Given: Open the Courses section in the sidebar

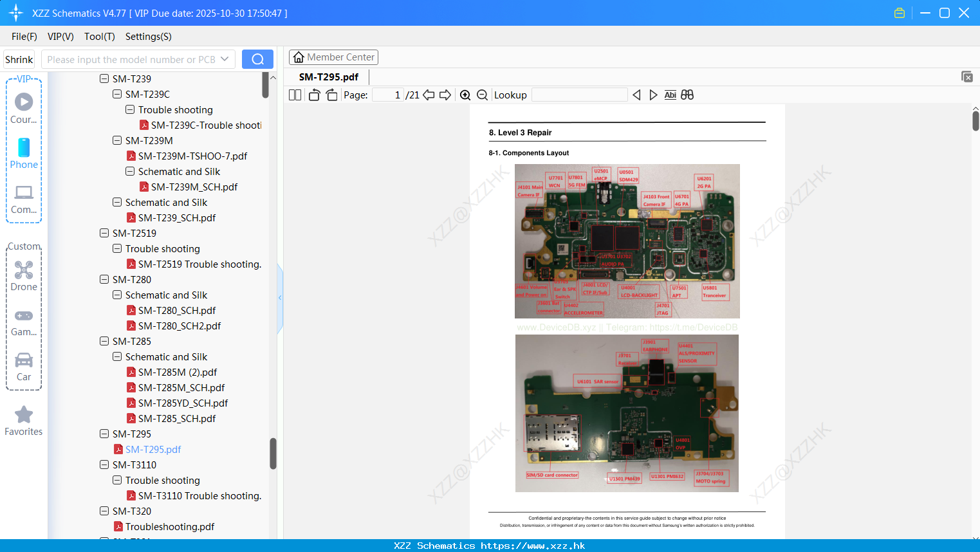Looking at the screenshot, I should 24,108.
